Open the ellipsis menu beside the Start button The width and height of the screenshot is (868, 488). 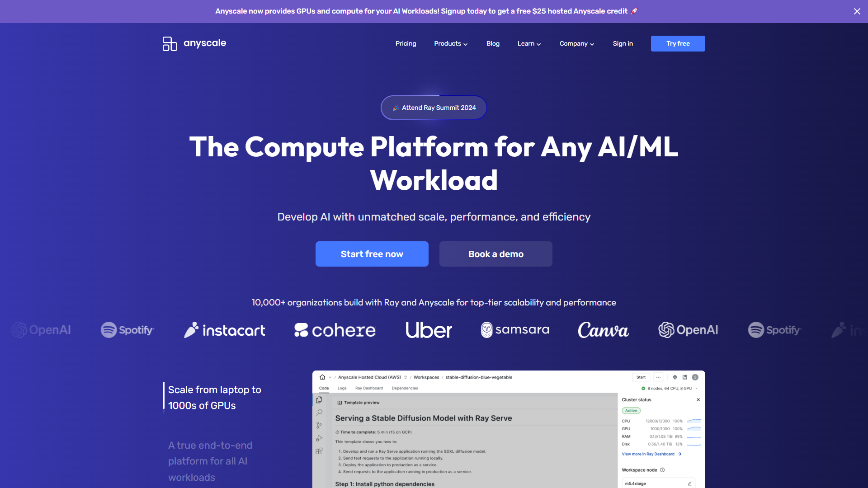click(659, 377)
